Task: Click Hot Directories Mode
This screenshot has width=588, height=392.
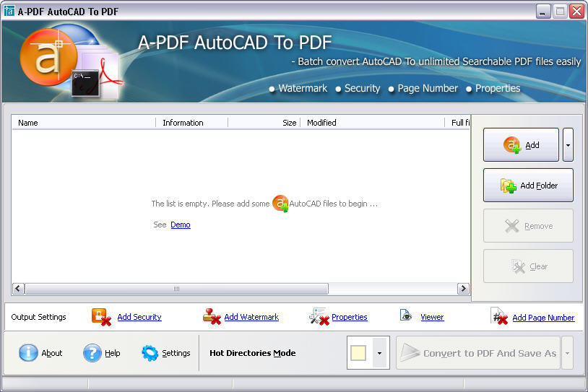Action: [x=252, y=353]
